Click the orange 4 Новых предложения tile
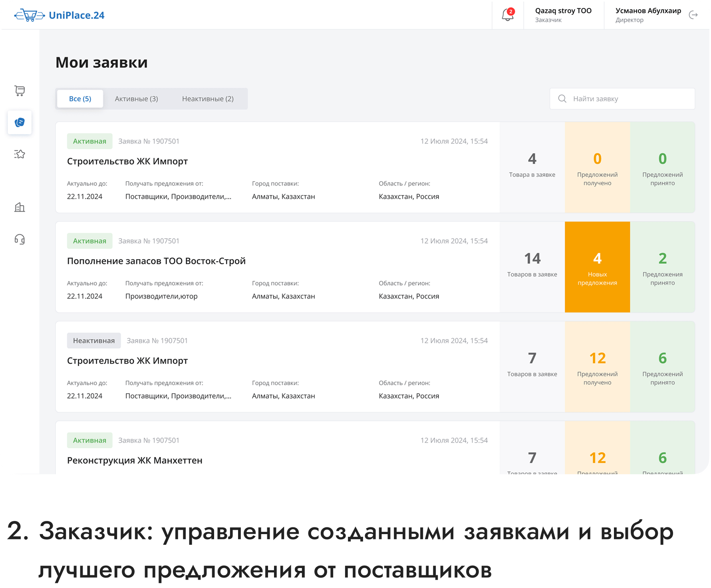This screenshot has height=588, width=711. tap(597, 267)
